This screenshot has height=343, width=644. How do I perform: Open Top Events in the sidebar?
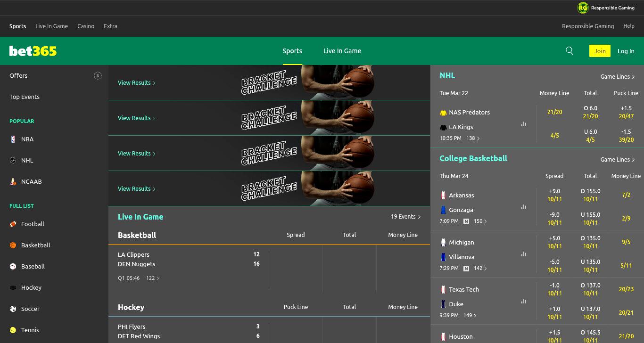click(25, 97)
